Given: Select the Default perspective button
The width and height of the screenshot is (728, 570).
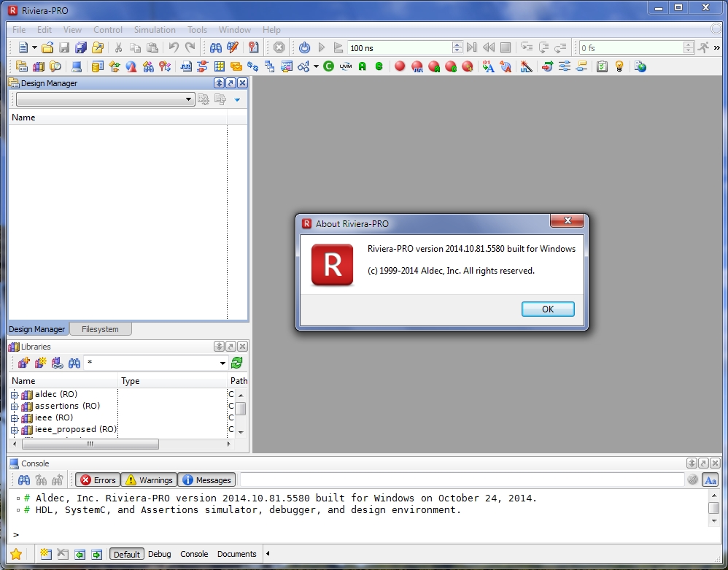Looking at the screenshot, I should tap(127, 554).
